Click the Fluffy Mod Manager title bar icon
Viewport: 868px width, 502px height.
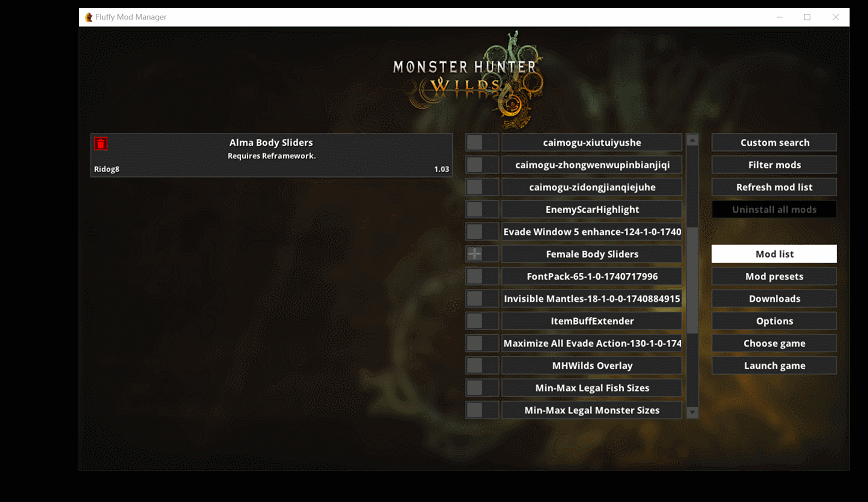coord(88,17)
